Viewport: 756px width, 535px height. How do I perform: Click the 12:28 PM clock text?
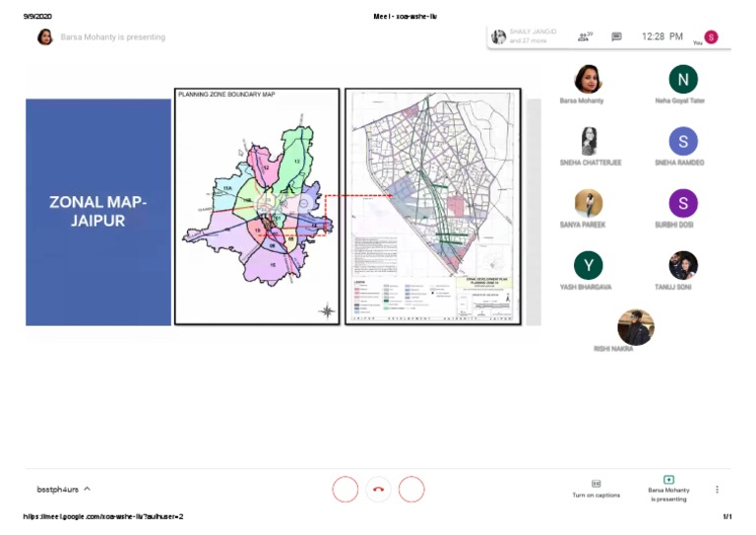(661, 36)
